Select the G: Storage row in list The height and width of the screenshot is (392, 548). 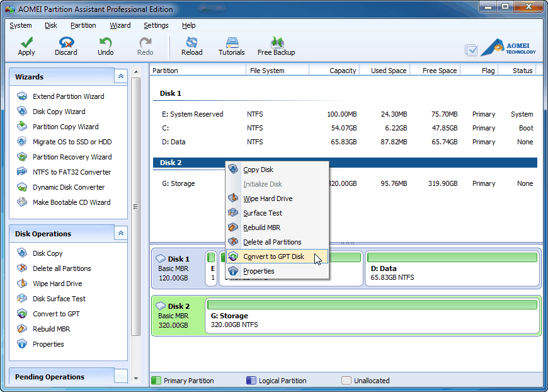coord(345,183)
